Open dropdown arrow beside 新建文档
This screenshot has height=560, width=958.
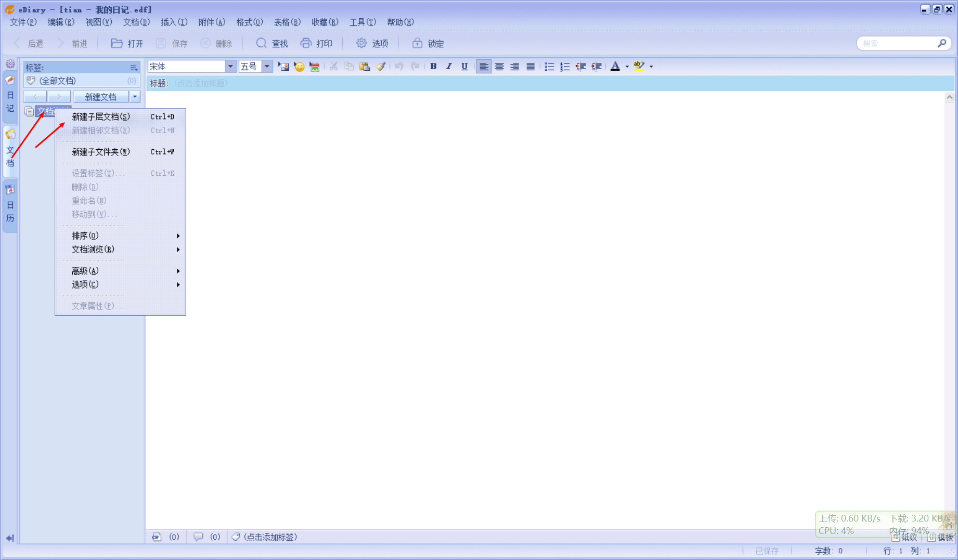[135, 97]
